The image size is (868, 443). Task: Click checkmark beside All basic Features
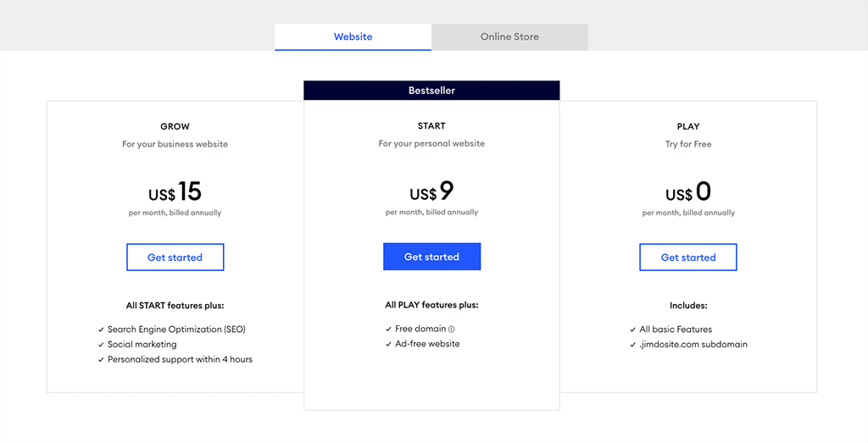pyautogui.click(x=632, y=329)
